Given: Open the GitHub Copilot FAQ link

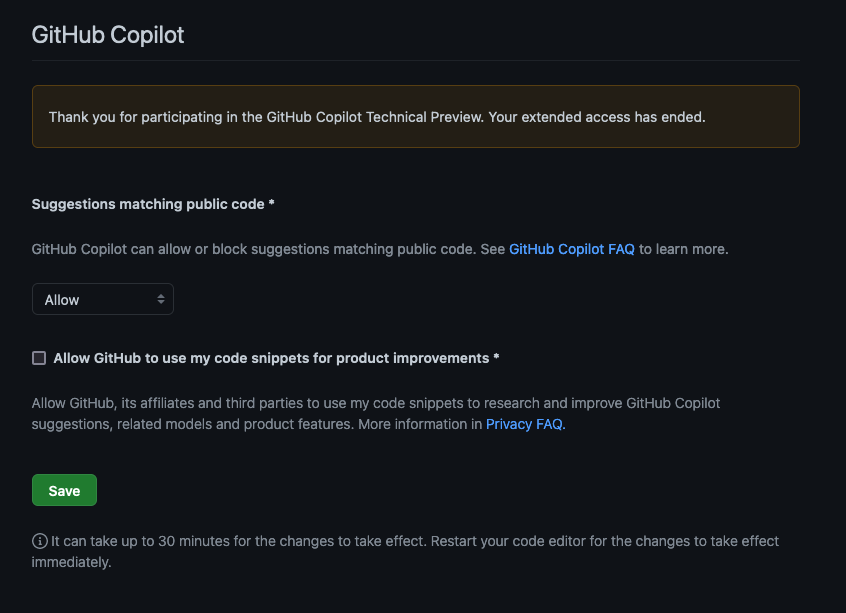Looking at the screenshot, I should [571, 249].
